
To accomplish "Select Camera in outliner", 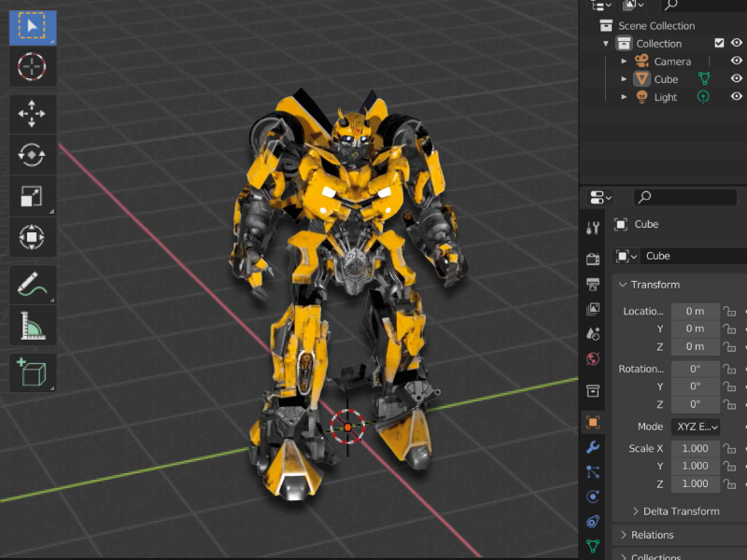I will [x=672, y=62].
